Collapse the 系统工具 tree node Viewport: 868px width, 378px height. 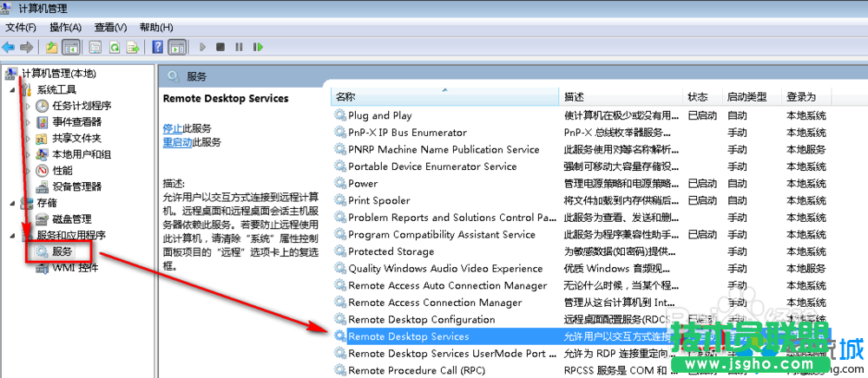[11, 89]
